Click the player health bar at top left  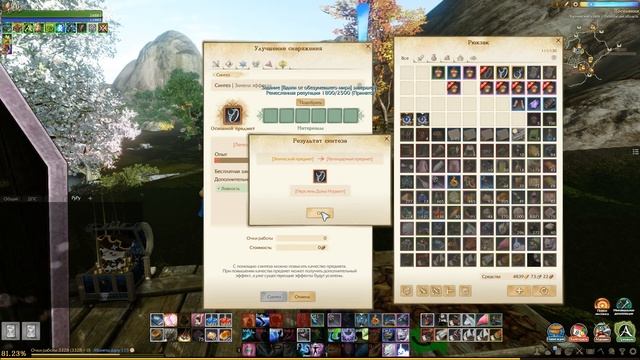tap(51, 14)
